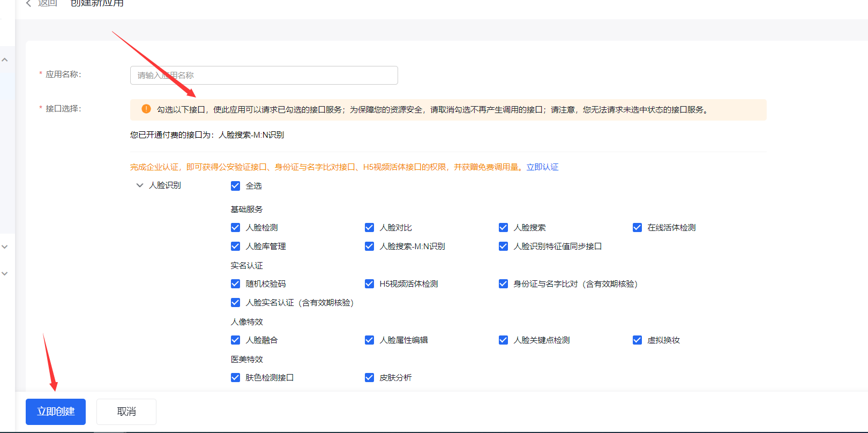Click the 基础服务 section heading

pos(247,210)
